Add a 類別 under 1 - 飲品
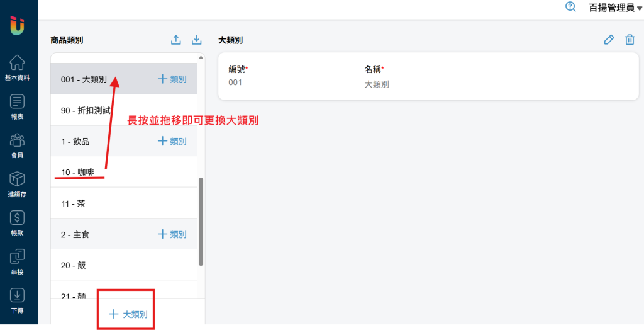 (172, 142)
